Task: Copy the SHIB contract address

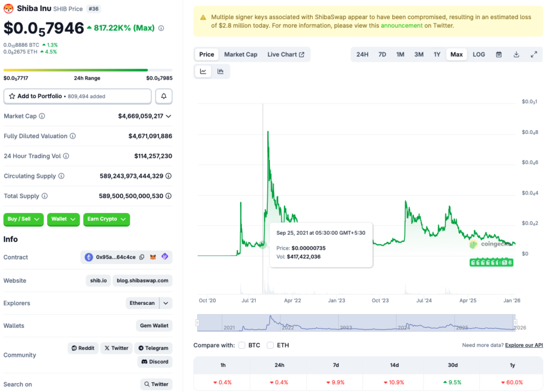Action: [x=142, y=257]
